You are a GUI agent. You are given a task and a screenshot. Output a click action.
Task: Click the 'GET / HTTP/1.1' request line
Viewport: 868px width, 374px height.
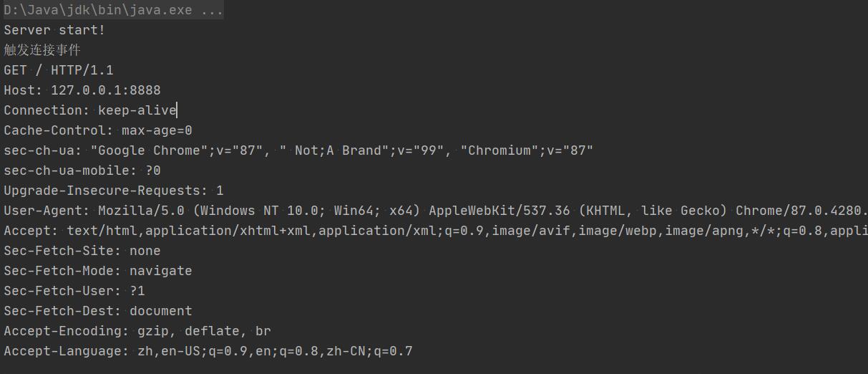click(x=59, y=70)
